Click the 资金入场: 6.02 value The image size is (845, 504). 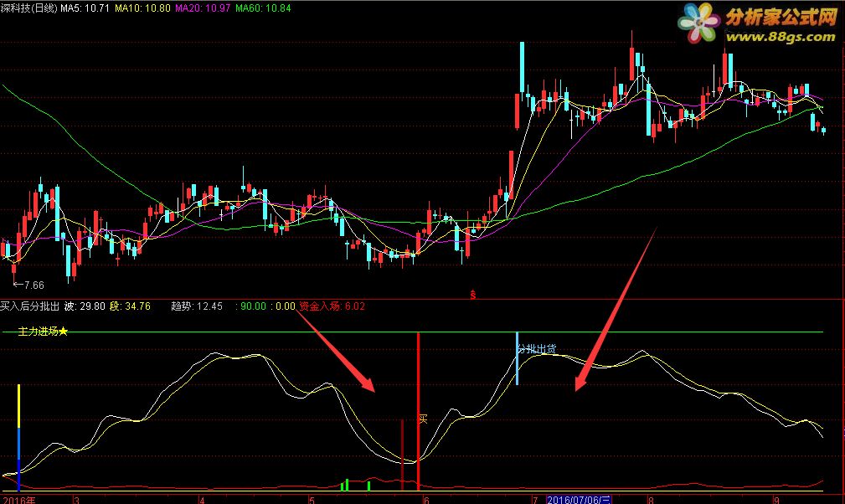[x=332, y=306]
